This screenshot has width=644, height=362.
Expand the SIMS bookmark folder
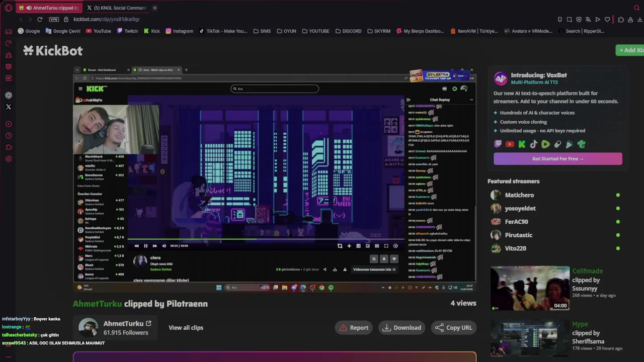(262, 31)
